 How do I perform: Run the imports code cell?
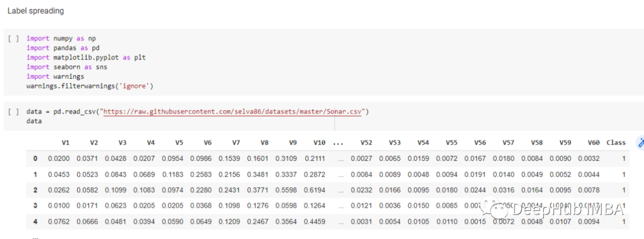pyautogui.click(x=14, y=38)
